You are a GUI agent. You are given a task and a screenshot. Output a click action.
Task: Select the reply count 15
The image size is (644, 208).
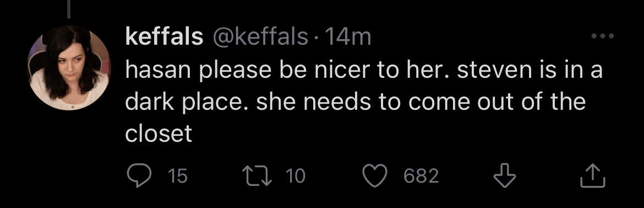pyautogui.click(x=178, y=176)
